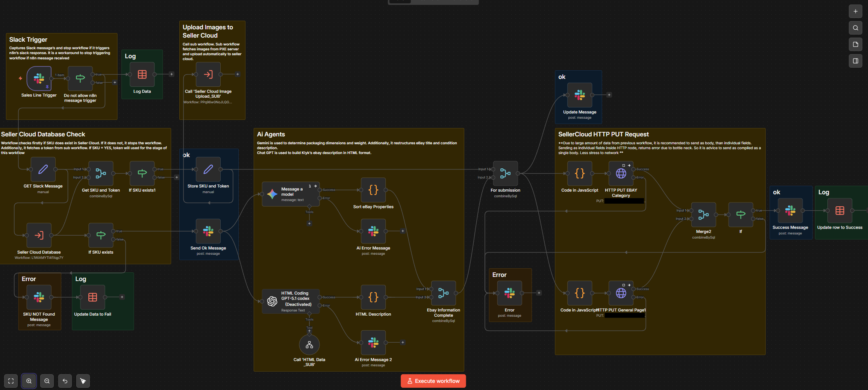Undo the last change
Screen dimensions: 868x390
(65, 381)
